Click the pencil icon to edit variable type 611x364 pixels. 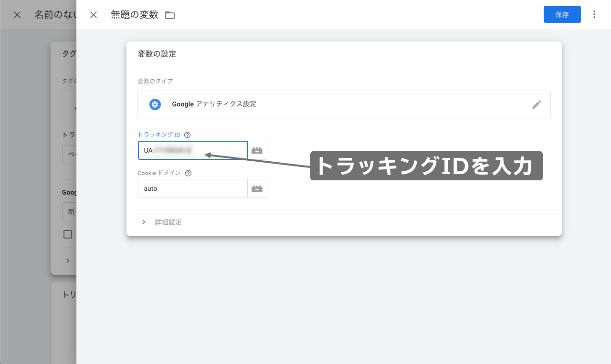point(537,104)
